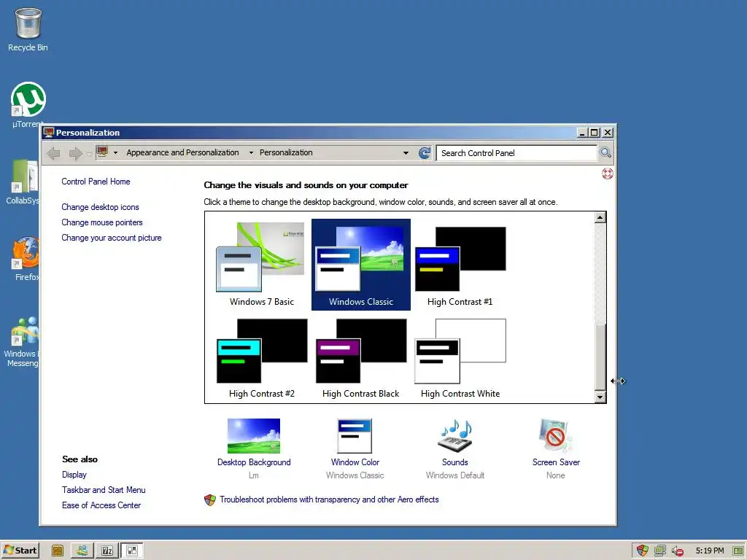747x560 pixels.
Task: Click the yellow folder taskbar icon
Action: pyautogui.click(x=58, y=551)
